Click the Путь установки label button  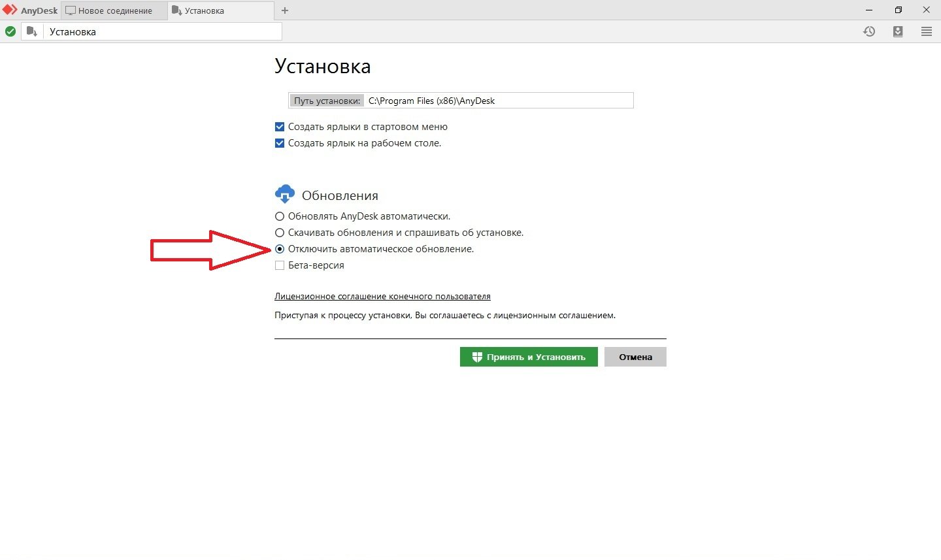tap(327, 101)
